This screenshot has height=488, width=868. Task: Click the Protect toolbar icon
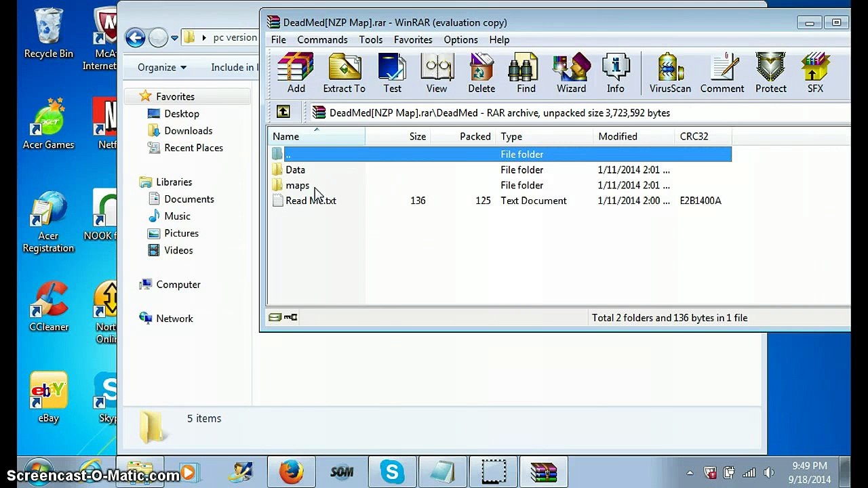pos(771,73)
